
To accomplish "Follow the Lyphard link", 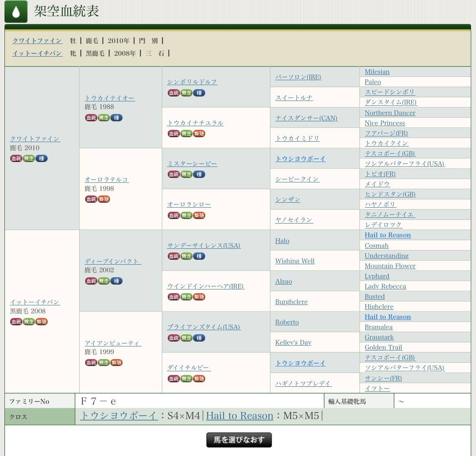I will (377, 276).
